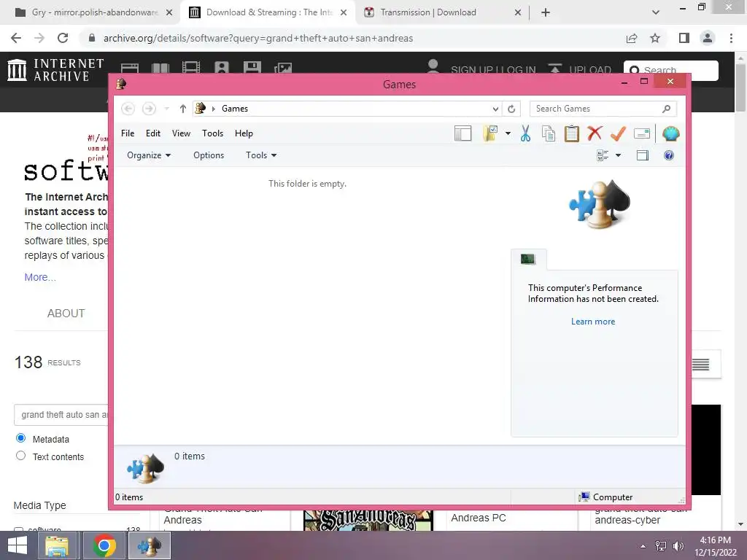Click the Learn more link
The height and width of the screenshot is (560, 747).
(x=593, y=322)
